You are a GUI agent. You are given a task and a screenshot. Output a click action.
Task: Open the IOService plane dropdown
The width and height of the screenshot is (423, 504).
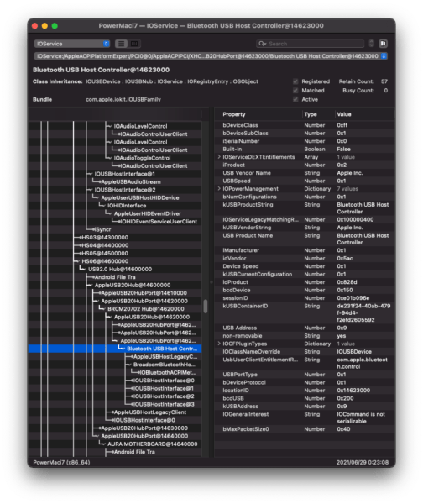coord(72,44)
